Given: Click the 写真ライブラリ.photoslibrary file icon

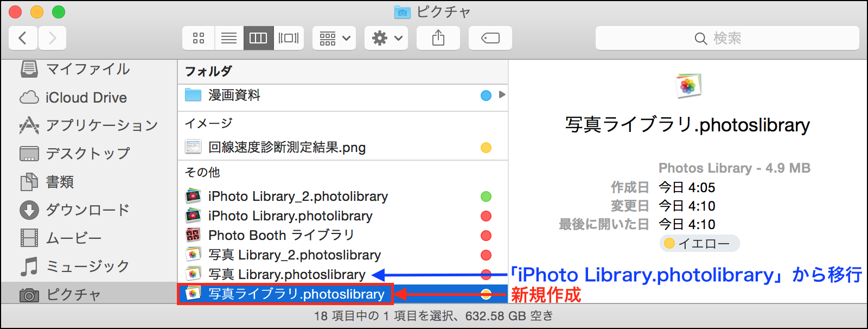Looking at the screenshot, I should [x=193, y=294].
